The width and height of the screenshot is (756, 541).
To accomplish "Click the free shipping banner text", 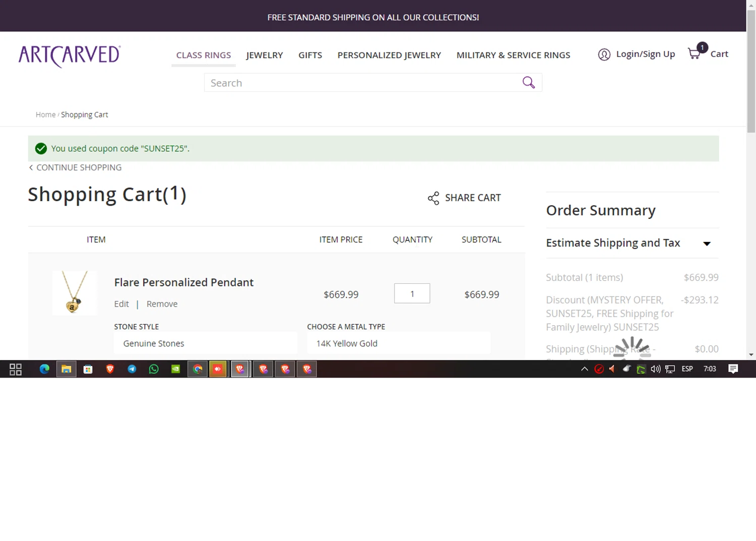I will 373,17.
